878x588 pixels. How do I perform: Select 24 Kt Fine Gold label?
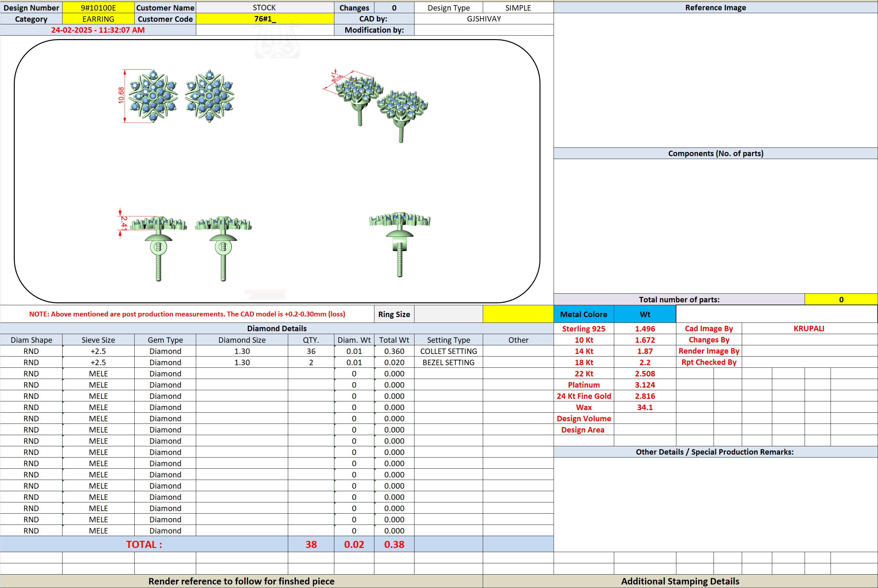click(584, 396)
